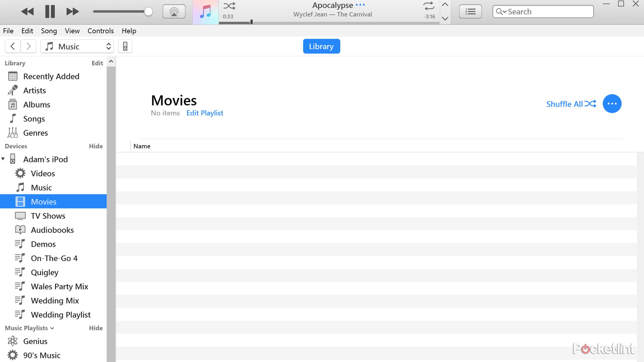Open Genres in the sidebar

(x=53, y=133)
